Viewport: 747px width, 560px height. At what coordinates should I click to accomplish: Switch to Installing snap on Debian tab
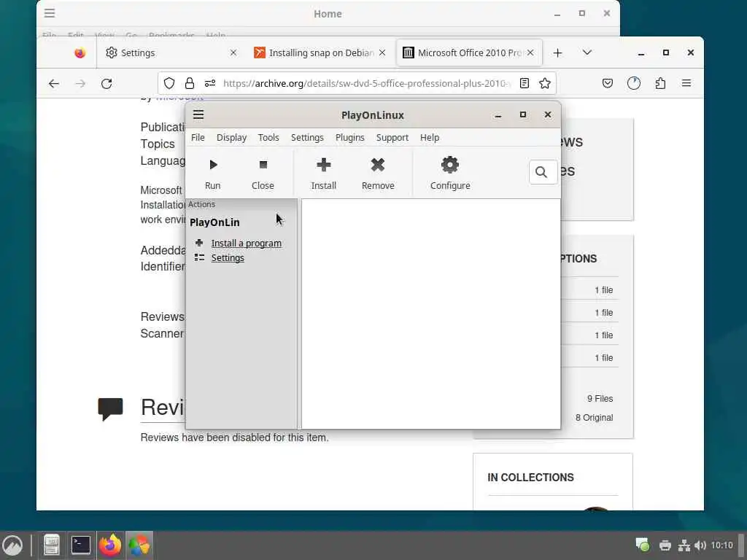click(320, 52)
